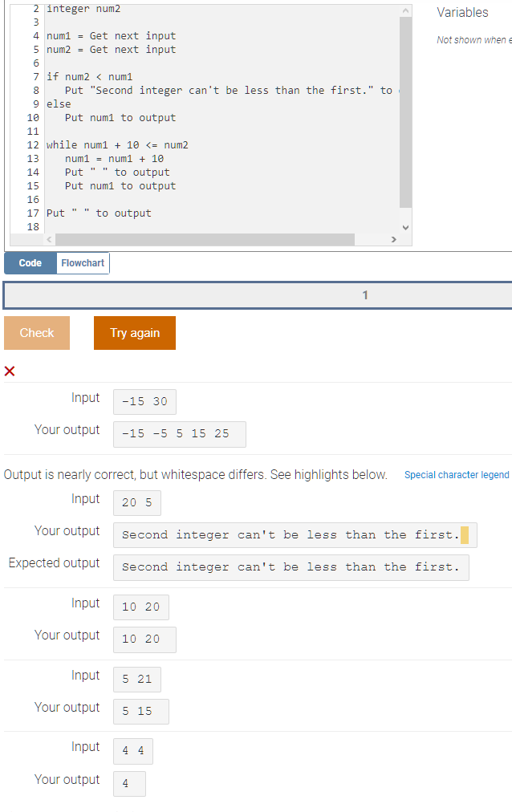Select the level 1 progress bar

coord(258,295)
